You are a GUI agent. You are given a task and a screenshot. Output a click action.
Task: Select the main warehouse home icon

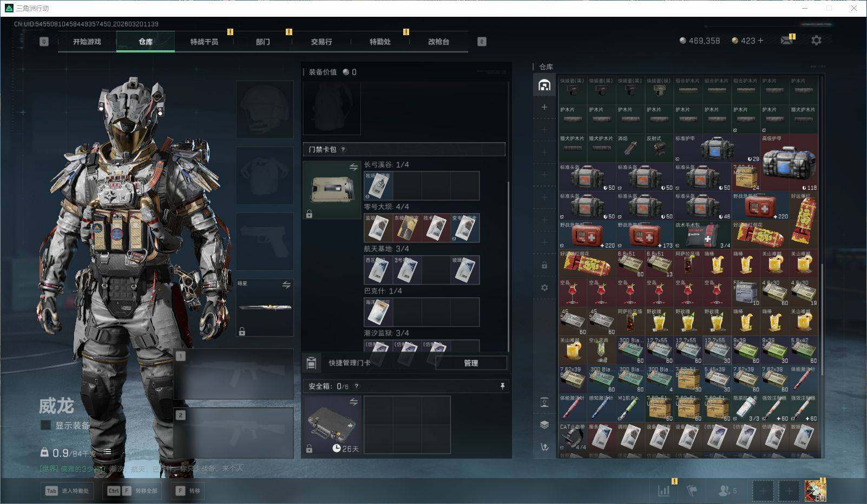544,85
